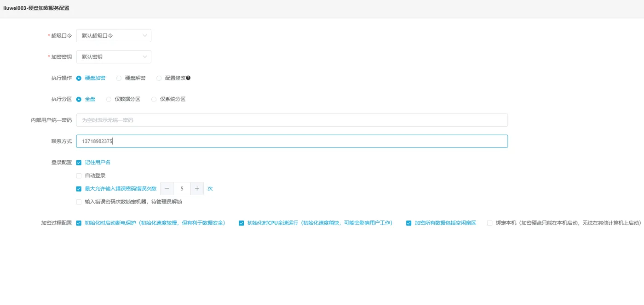
Task: Select the 硬盘加密 radio option
Action: pyautogui.click(x=79, y=78)
